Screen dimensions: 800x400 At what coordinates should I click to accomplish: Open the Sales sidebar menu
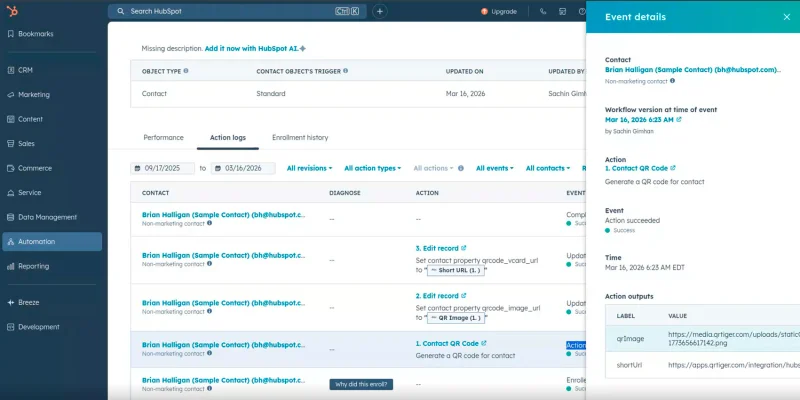point(21,143)
